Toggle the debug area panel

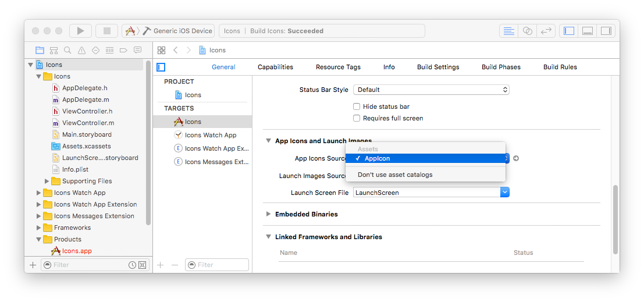coord(588,31)
